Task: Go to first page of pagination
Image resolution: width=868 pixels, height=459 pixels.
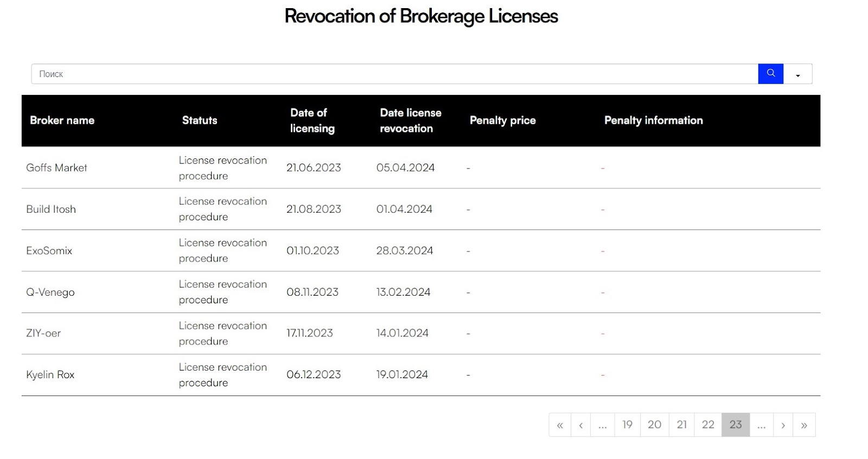Action: [560, 425]
